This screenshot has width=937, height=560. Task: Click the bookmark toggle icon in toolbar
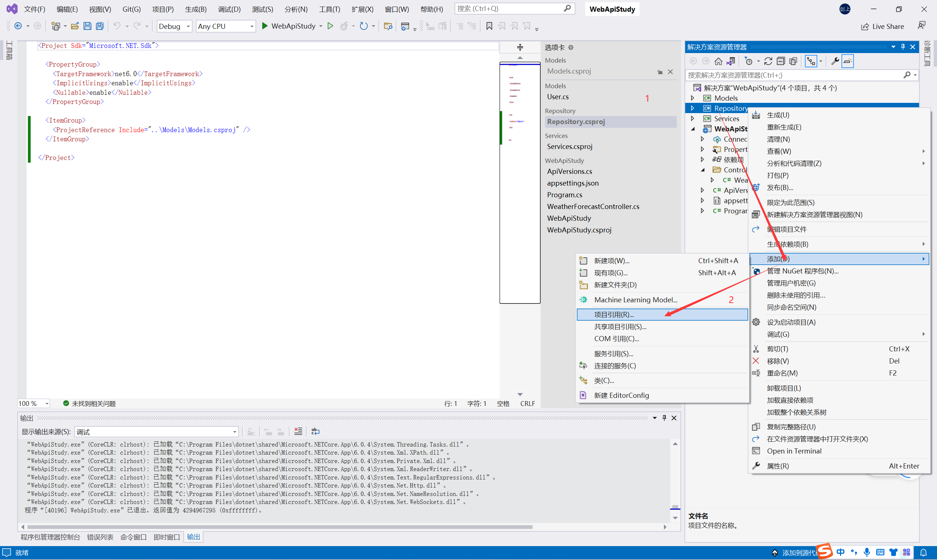(489, 26)
